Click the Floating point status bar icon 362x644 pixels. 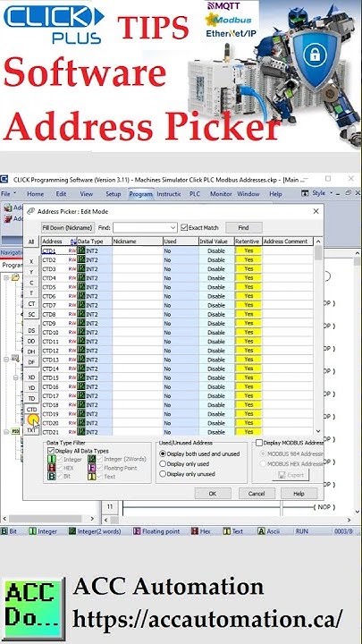pos(137,531)
